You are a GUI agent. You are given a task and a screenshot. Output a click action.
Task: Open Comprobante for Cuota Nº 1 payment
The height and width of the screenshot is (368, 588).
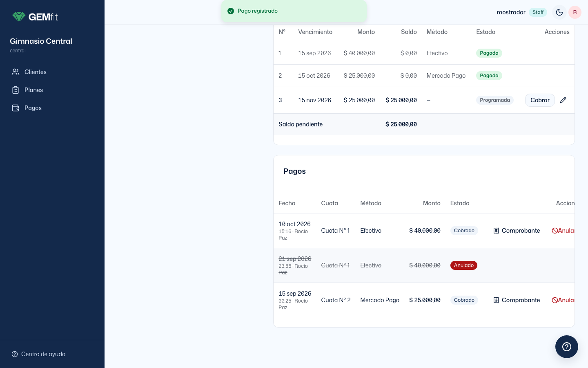coord(517,231)
